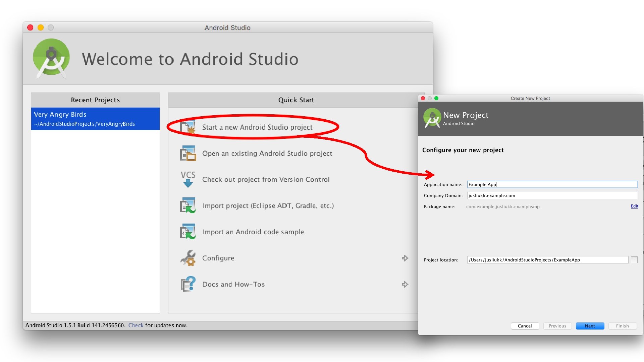Click Check for updates link
This screenshot has width=644, height=362.
click(x=136, y=325)
